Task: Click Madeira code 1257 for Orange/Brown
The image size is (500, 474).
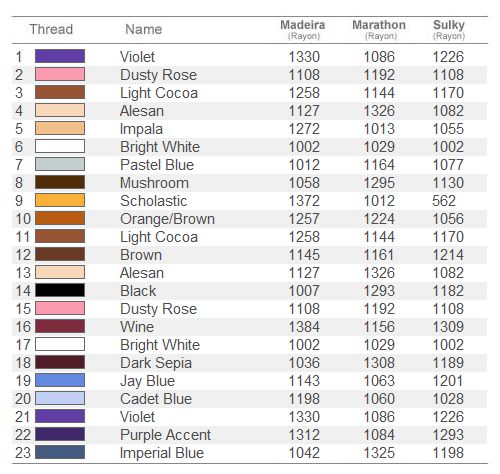Action: pyautogui.click(x=304, y=219)
